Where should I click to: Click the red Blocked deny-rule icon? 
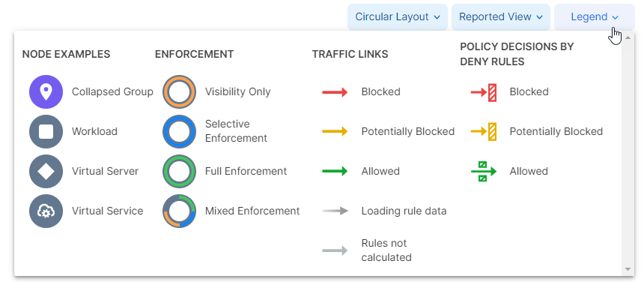484,92
